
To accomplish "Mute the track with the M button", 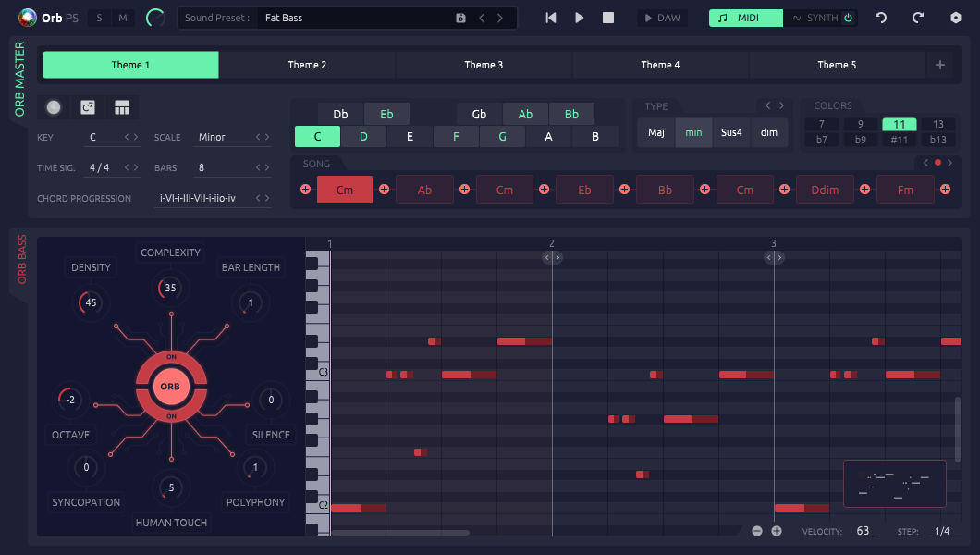I will click(x=122, y=18).
